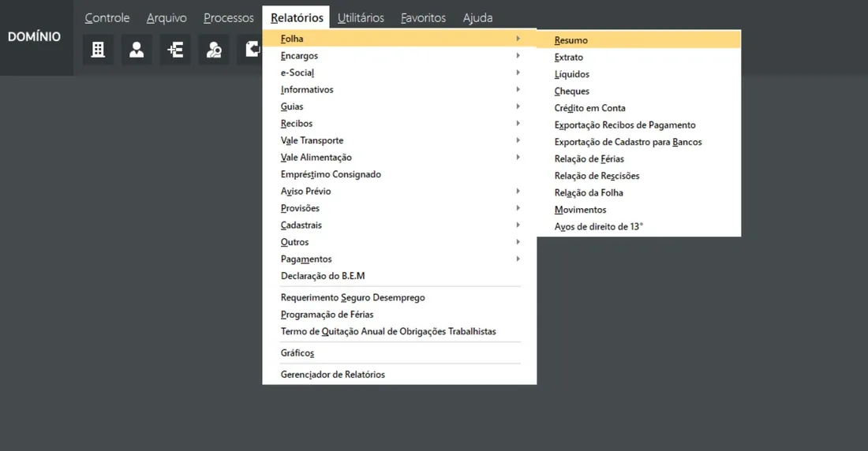Click the person search toolbar icon
Image resolution: width=868 pixels, height=451 pixels.
point(214,50)
